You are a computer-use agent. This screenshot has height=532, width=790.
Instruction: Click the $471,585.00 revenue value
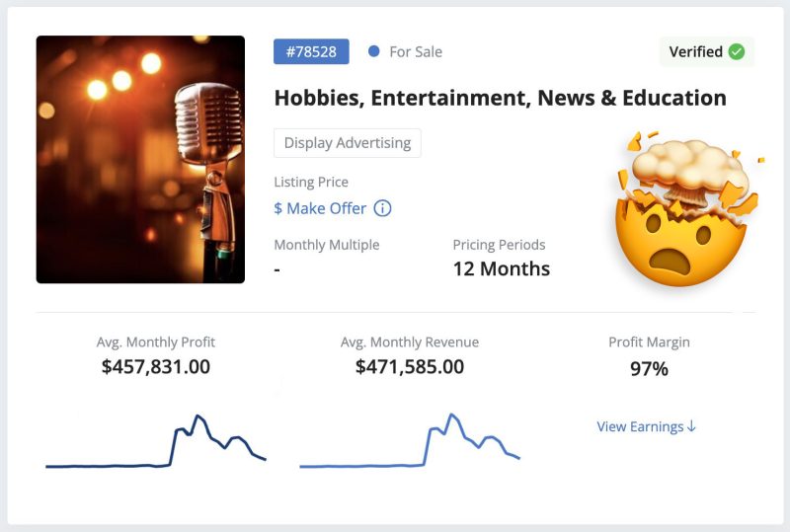[410, 367]
